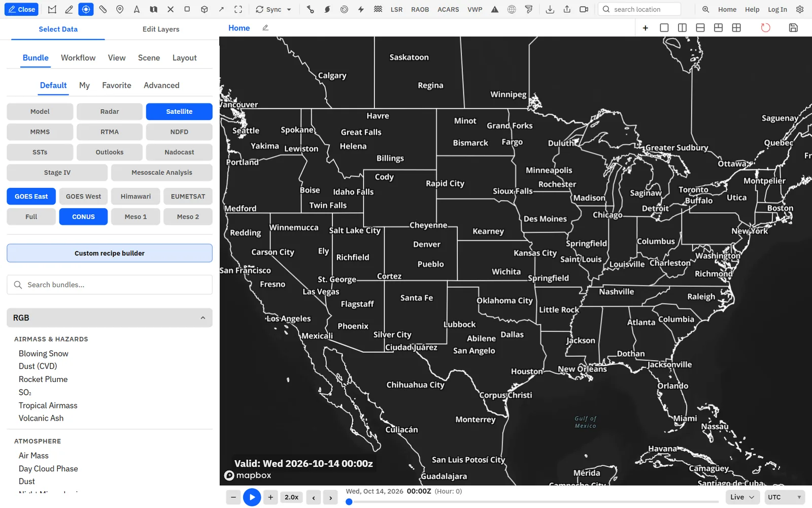Select the GOES West satellite toggle

(83, 196)
